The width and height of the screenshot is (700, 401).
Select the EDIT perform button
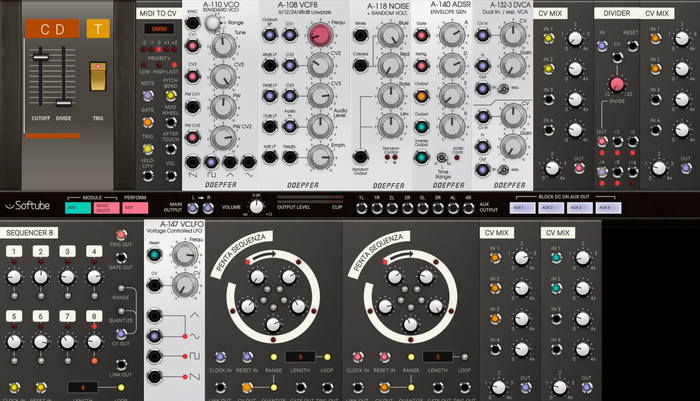tap(135, 208)
